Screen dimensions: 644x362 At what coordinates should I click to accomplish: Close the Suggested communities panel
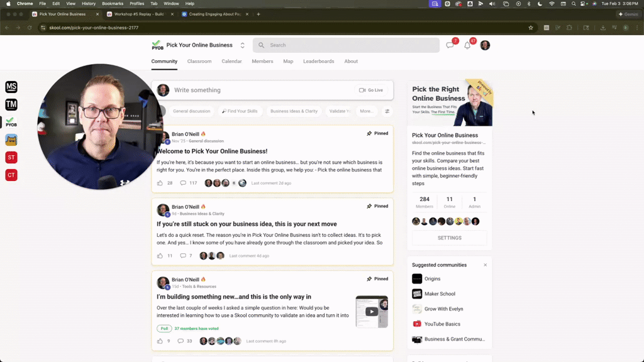click(485, 265)
